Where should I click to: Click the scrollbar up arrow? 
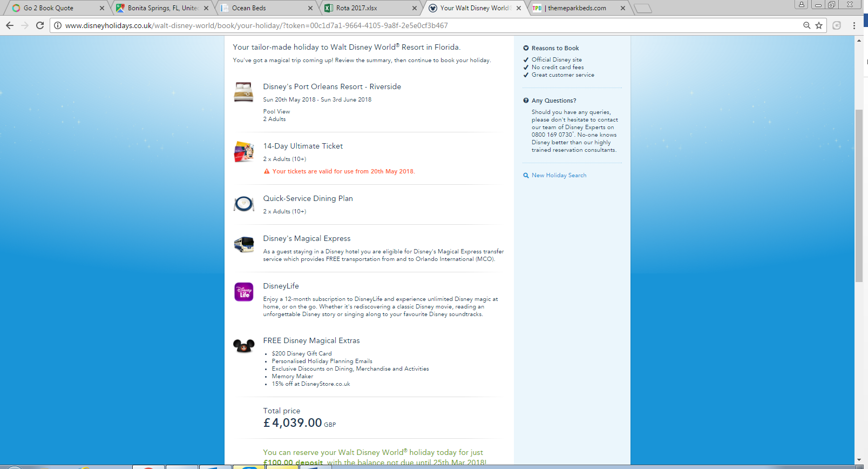click(x=859, y=41)
